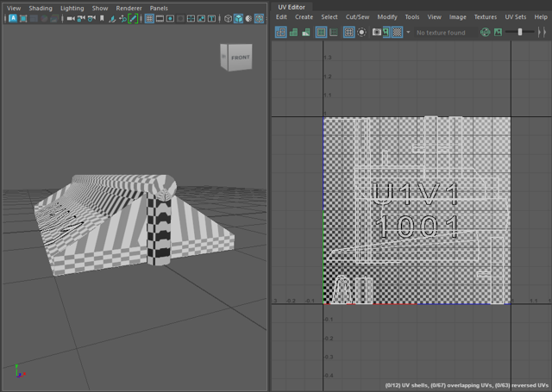
Task: Select smooth shaded cube display icon
Action: 238,18
